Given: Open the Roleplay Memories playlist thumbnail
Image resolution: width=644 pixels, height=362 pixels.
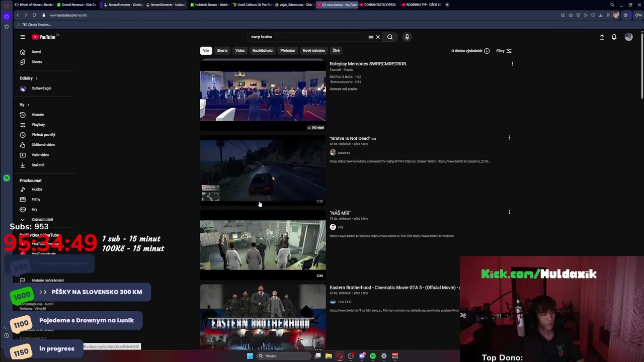Looking at the screenshot, I should pyautogui.click(x=263, y=96).
